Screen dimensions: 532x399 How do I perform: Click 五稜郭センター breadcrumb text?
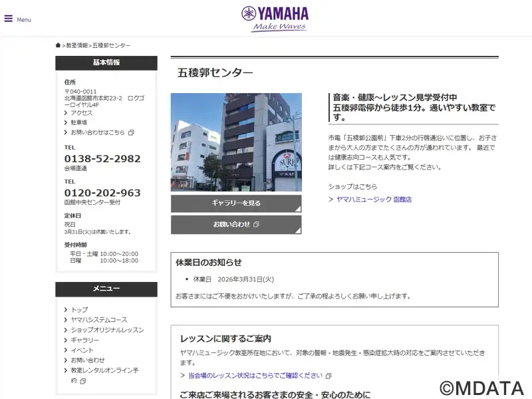click(111, 45)
